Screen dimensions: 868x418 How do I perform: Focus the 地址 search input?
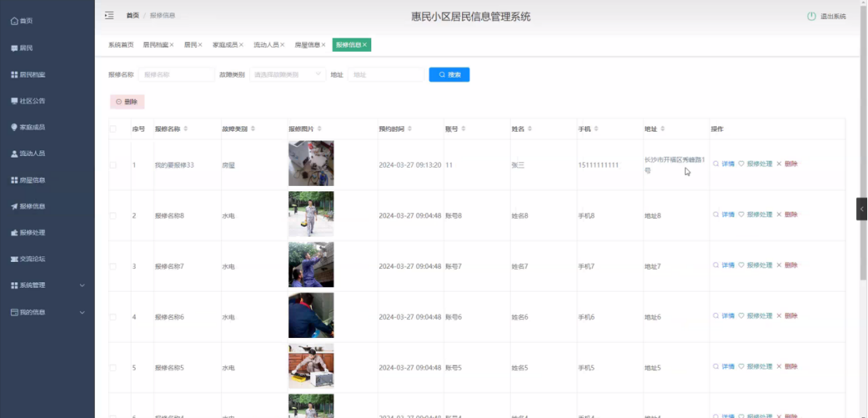tap(386, 75)
